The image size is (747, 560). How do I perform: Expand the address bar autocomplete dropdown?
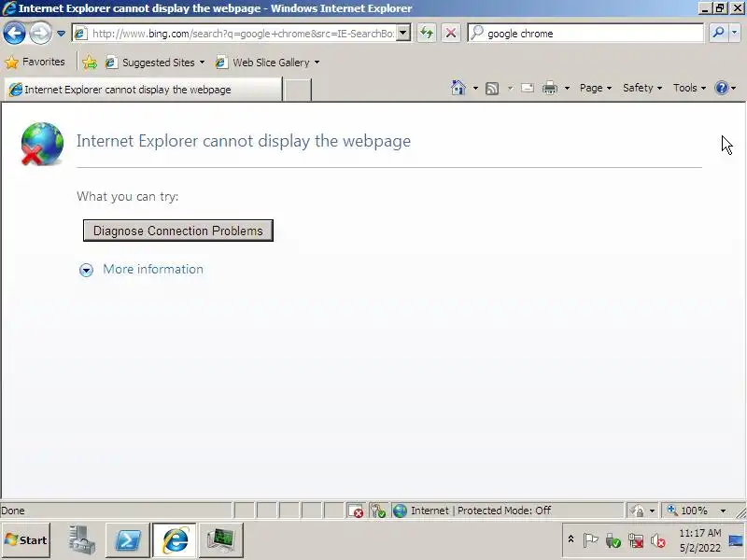pos(403,34)
